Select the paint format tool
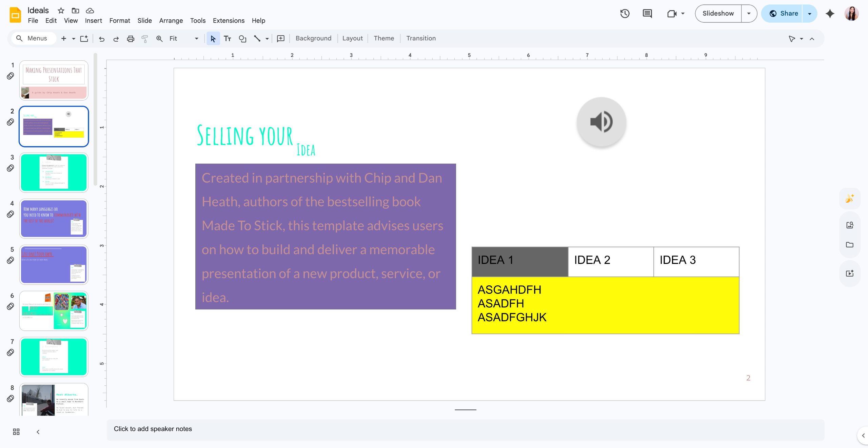Viewport: 868px width, 448px height. coord(145,39)
